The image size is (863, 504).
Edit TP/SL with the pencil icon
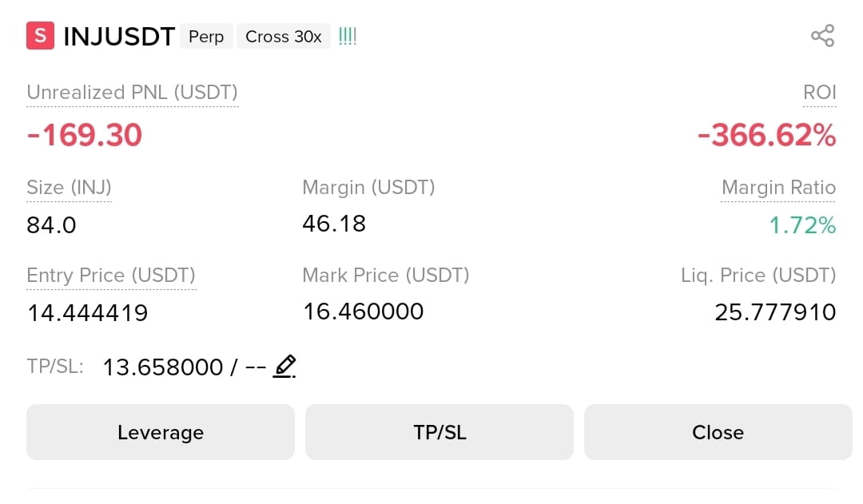point(284,367)
